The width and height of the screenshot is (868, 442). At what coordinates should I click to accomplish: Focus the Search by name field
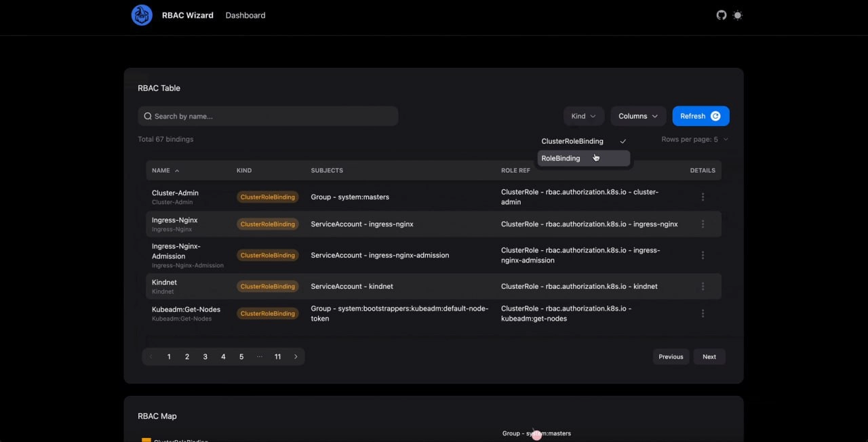tap(268, 116)
